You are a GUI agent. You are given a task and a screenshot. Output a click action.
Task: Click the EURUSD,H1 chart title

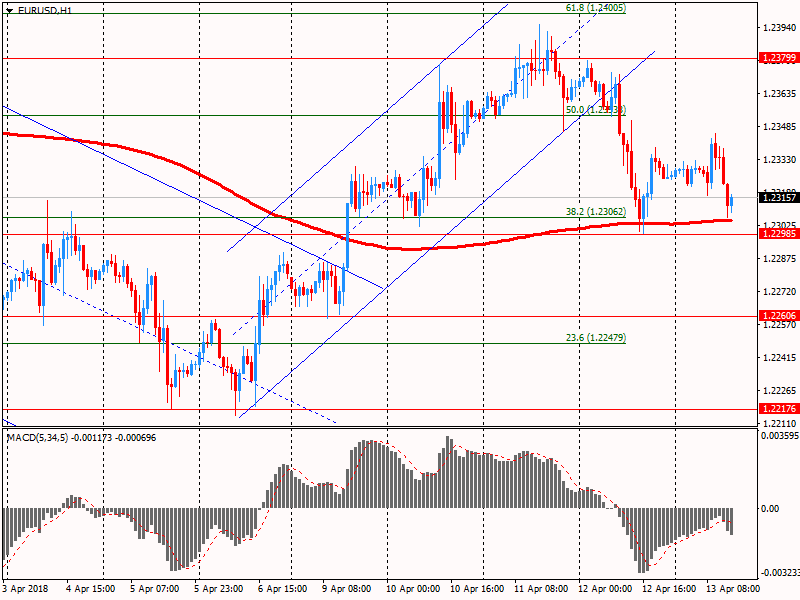pos(44,10)
